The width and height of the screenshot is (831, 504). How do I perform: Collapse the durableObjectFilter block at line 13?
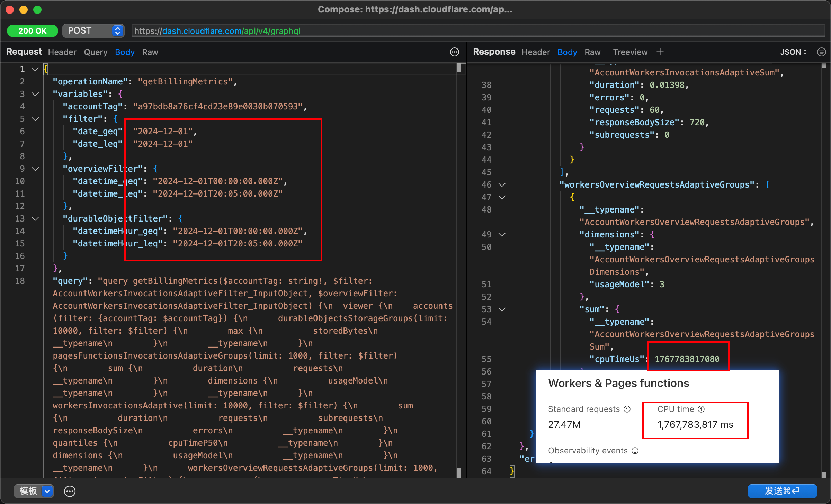point(35,219)
